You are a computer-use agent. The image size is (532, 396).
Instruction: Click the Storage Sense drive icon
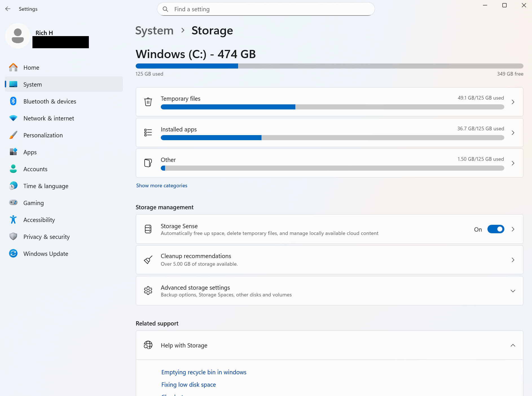[x=148, y=229]
